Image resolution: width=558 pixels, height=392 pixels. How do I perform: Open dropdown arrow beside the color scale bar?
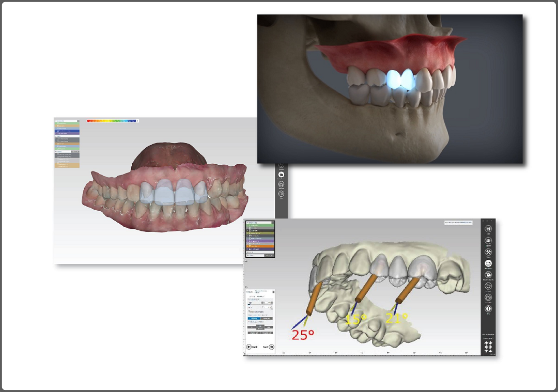(x=138, y=121)
